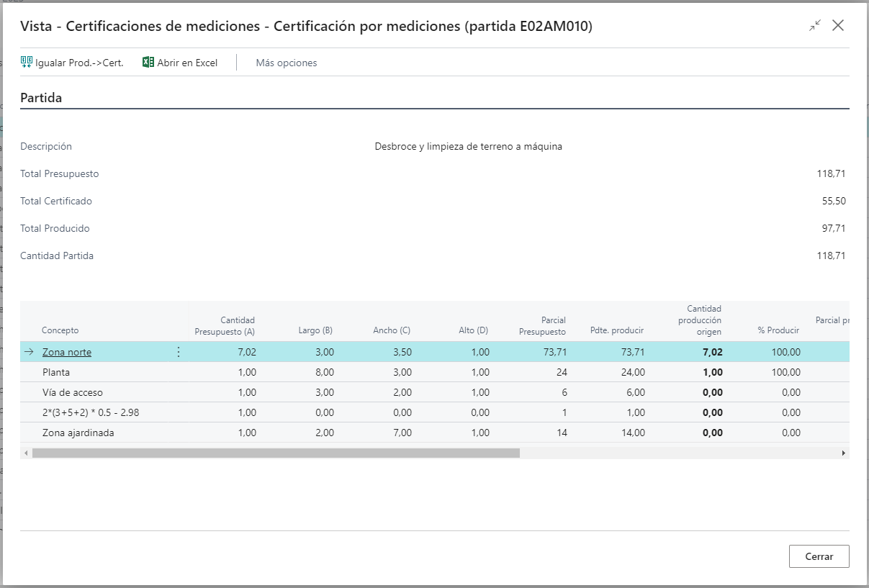Click the Total Producido value 97,71
Screen dimensions: 869x588
[x=834, y=228]
